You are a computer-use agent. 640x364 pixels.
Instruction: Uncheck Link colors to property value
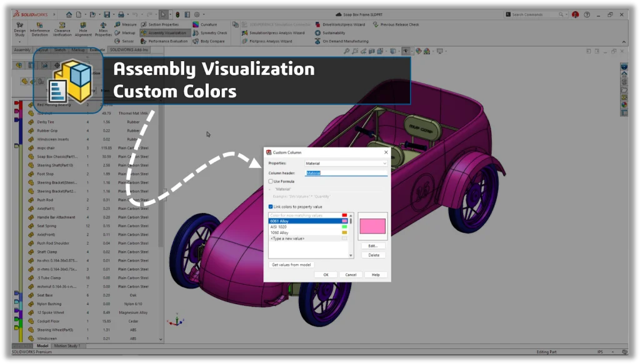(271, 206)
